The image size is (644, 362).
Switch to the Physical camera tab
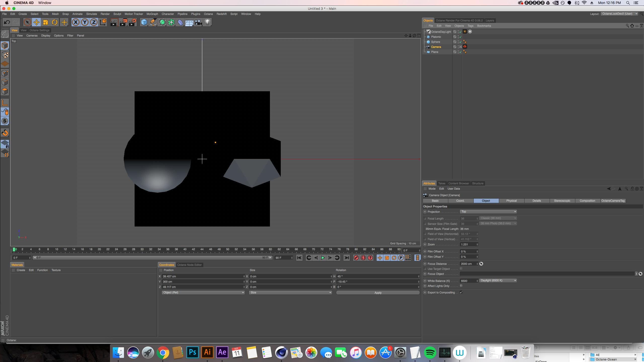[x=511, y=201]
